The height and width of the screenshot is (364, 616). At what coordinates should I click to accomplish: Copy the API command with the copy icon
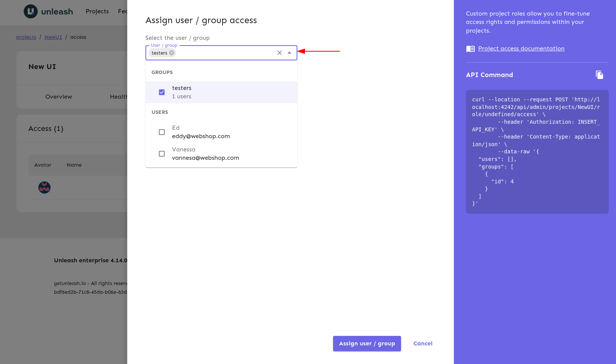tap(599, 75)
